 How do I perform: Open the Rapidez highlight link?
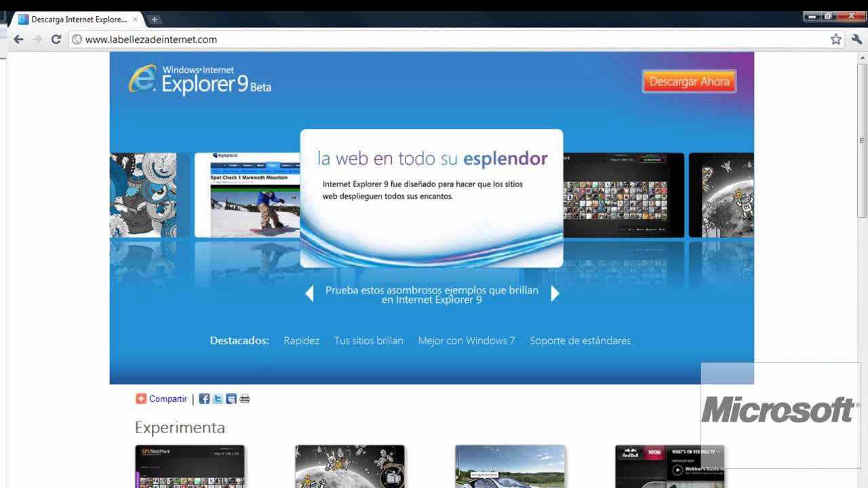[302, 341]
